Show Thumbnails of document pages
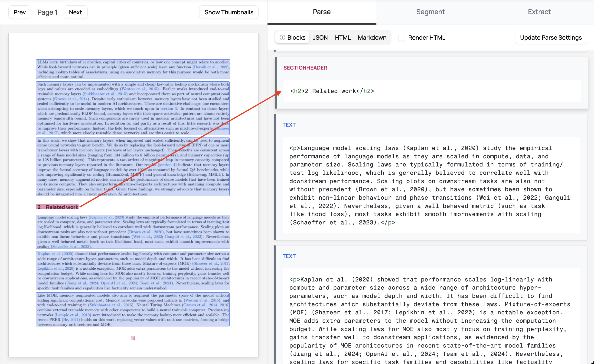Viewport: 594px width, 364px height. [x=228, y=12]
